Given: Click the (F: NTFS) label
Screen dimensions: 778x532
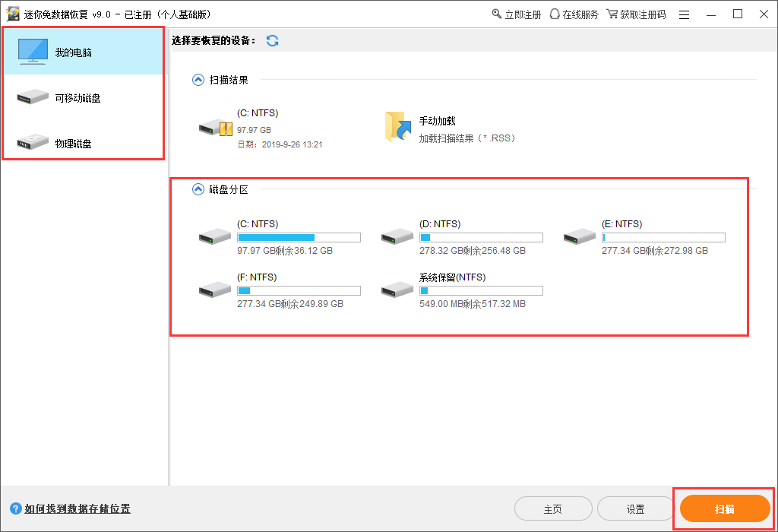Looking at the screenshot, I should tap(257, 277).
